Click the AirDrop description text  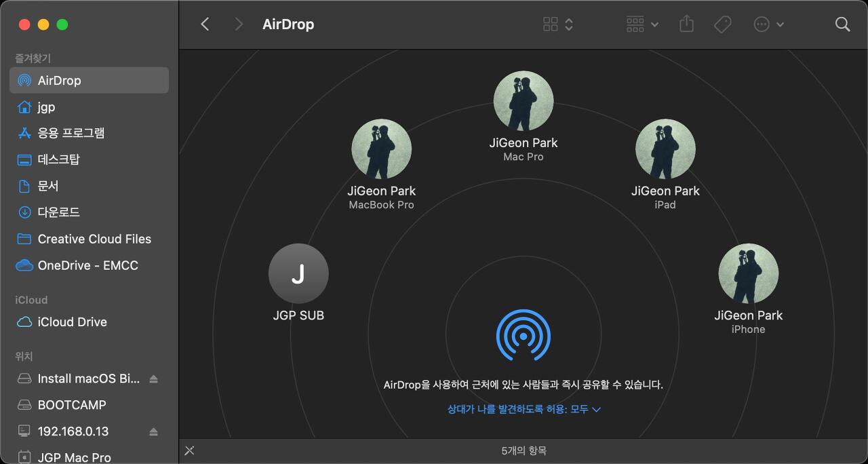tap(524, 385)
